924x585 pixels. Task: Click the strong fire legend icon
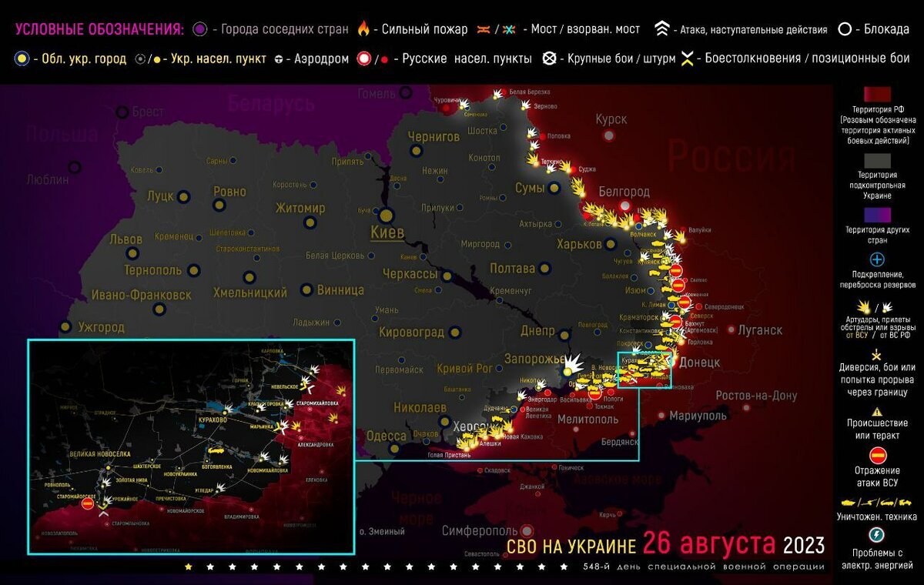click(x=363, y=29)
